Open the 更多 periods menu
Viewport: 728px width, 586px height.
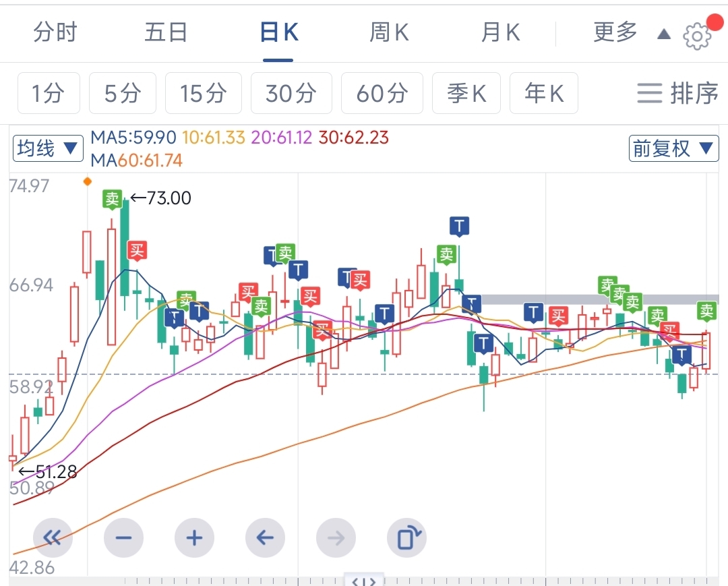tap(615, 32)
